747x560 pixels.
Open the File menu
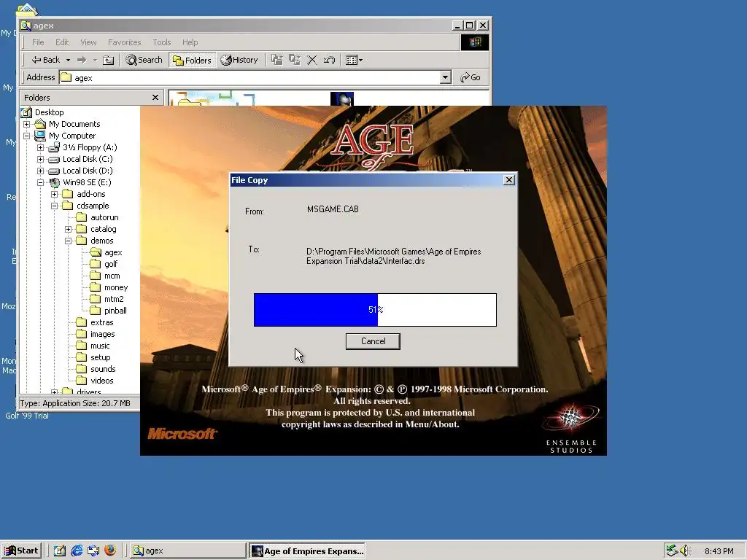coord(38,42)
